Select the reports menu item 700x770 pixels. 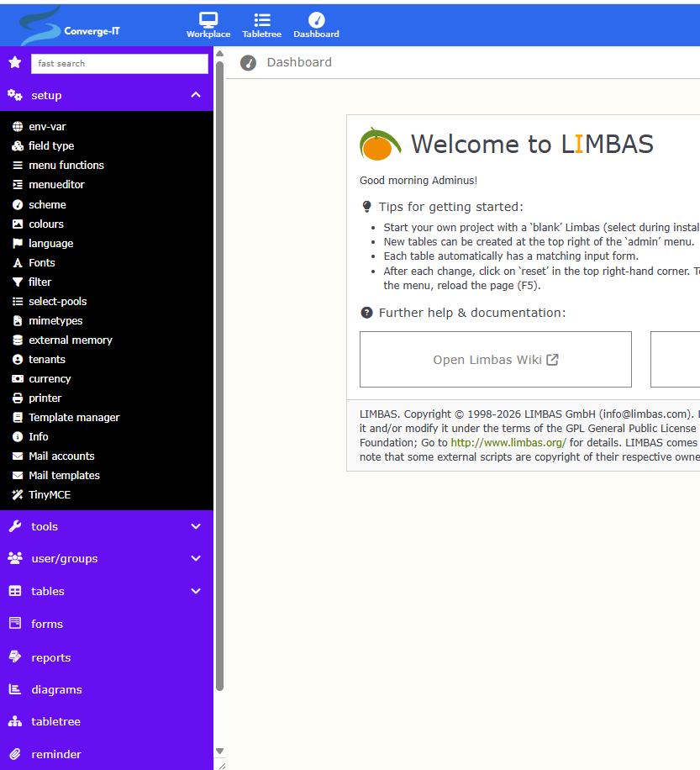pos(50,657)
